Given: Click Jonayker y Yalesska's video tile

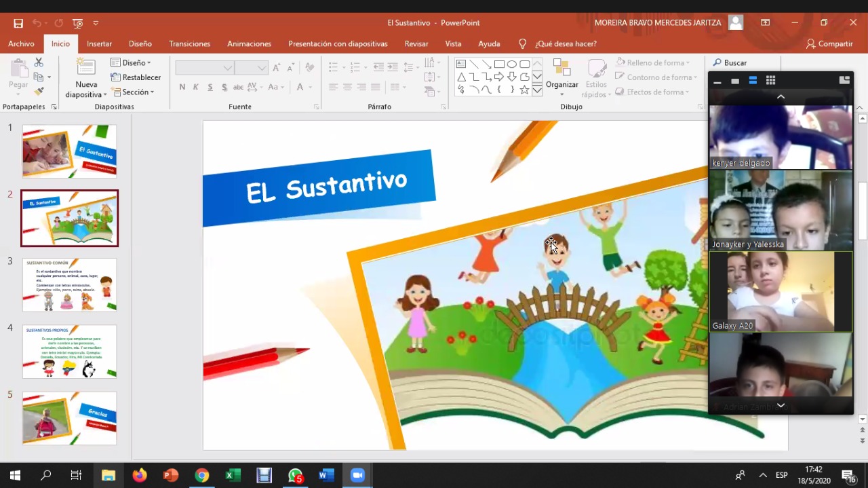Looking at the screenshot, I should (x=781, y=210).
